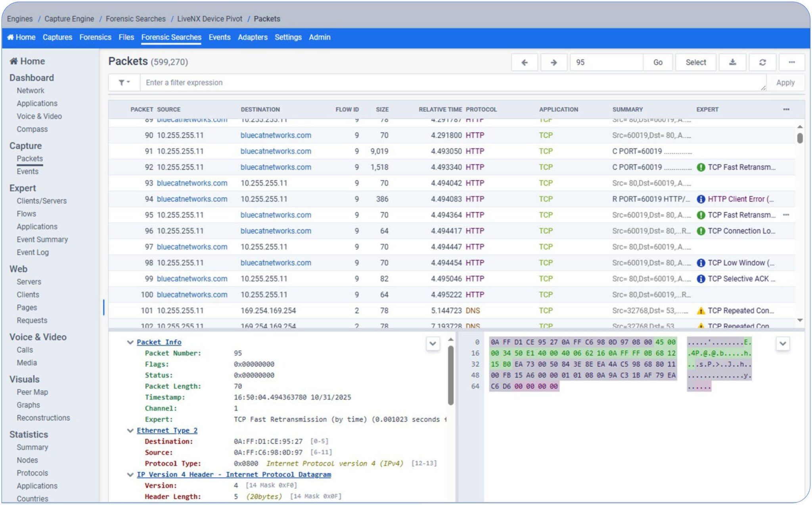Apply the filter expression
The height and width of the screenshot is (505, 812).
pos(785,83)
